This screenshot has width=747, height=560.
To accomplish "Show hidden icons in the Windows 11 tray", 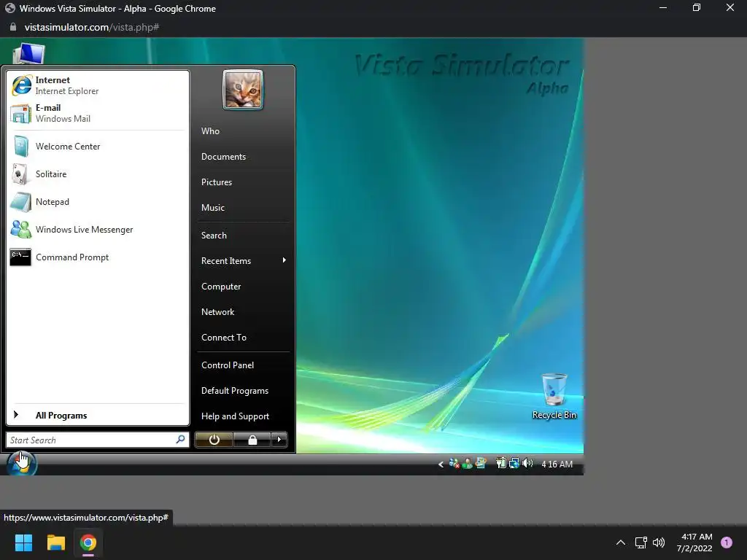I will pos(621,542).
